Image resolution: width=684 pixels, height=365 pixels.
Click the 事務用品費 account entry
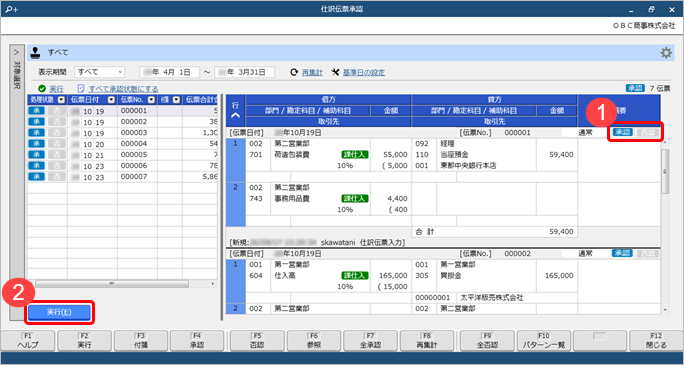[292, 198]
